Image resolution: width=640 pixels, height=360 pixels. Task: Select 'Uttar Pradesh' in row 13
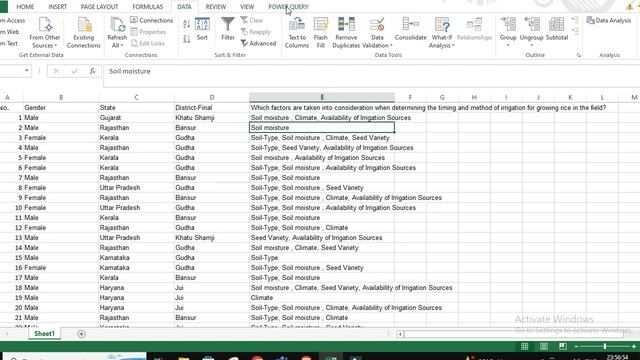136,238
